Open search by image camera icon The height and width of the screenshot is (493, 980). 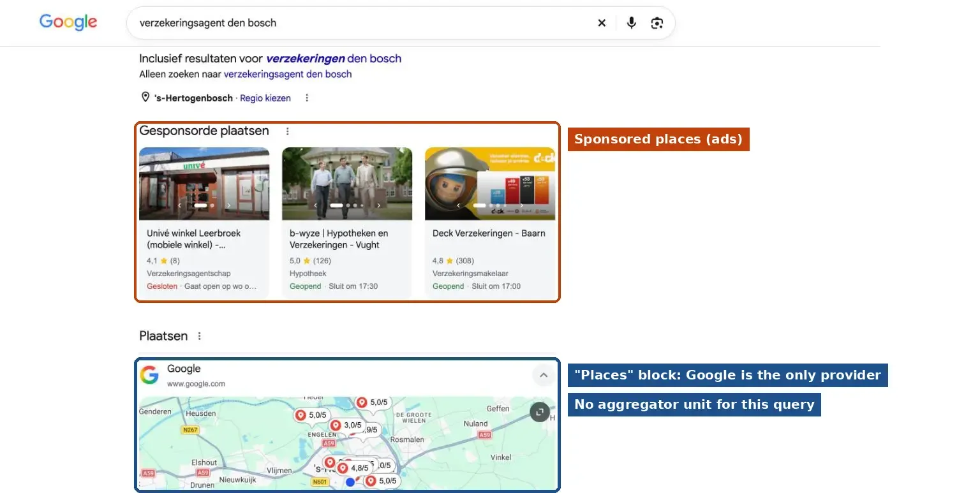[657, 23]
